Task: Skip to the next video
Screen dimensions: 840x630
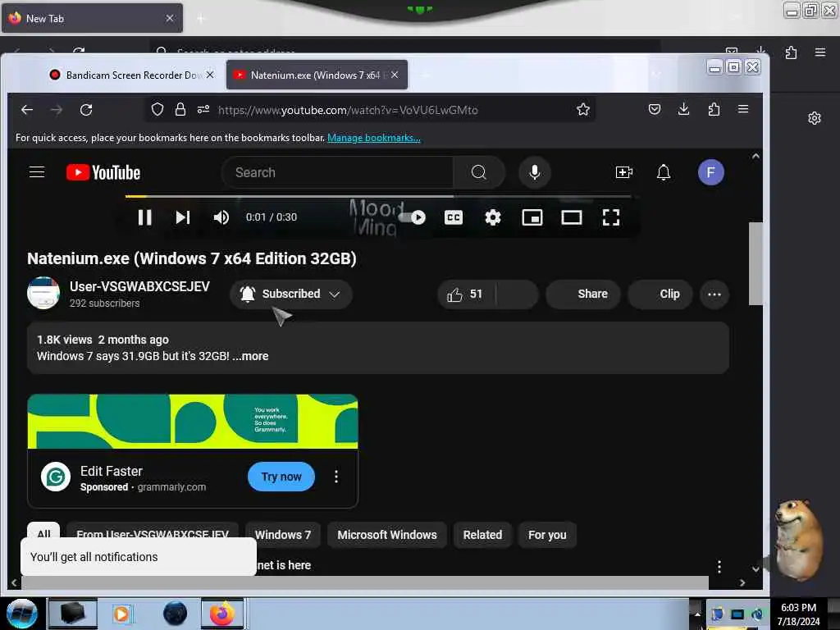Action: pyautogui.click(x=183, y=217)
